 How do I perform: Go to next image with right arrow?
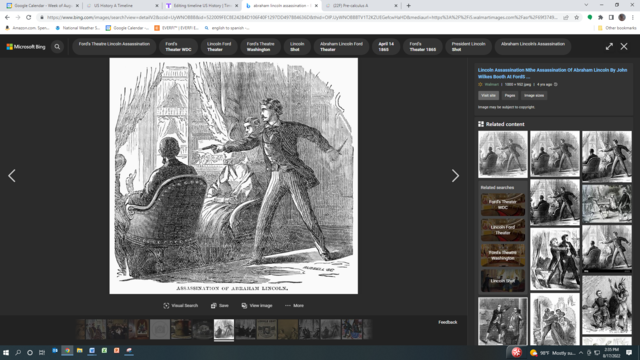(455, 176)
